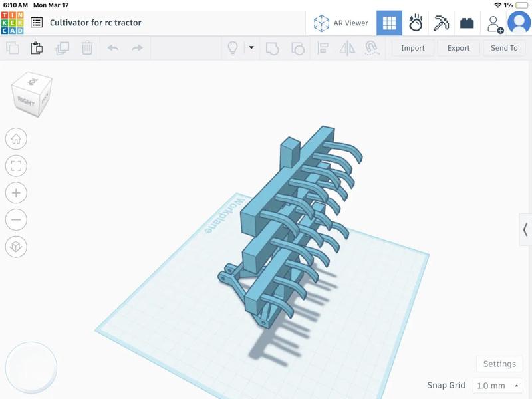Screen dimensions: 532x399
Task: Open the profile avatar menu
Action: (517, 22)
